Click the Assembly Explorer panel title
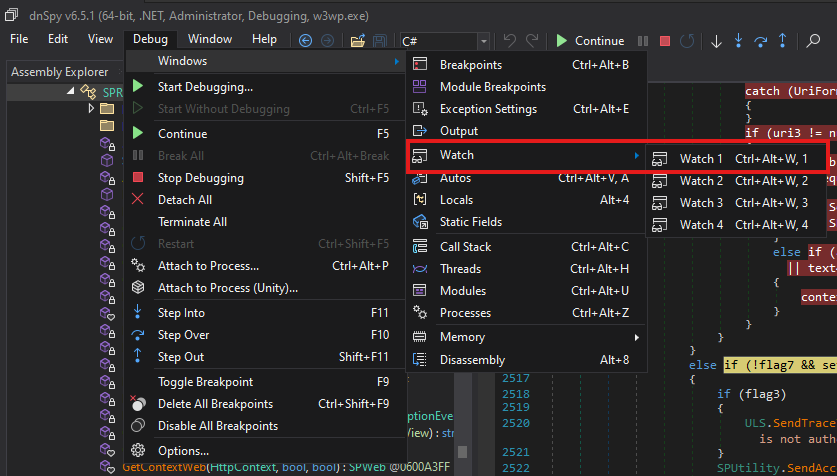 pos(59,72)
